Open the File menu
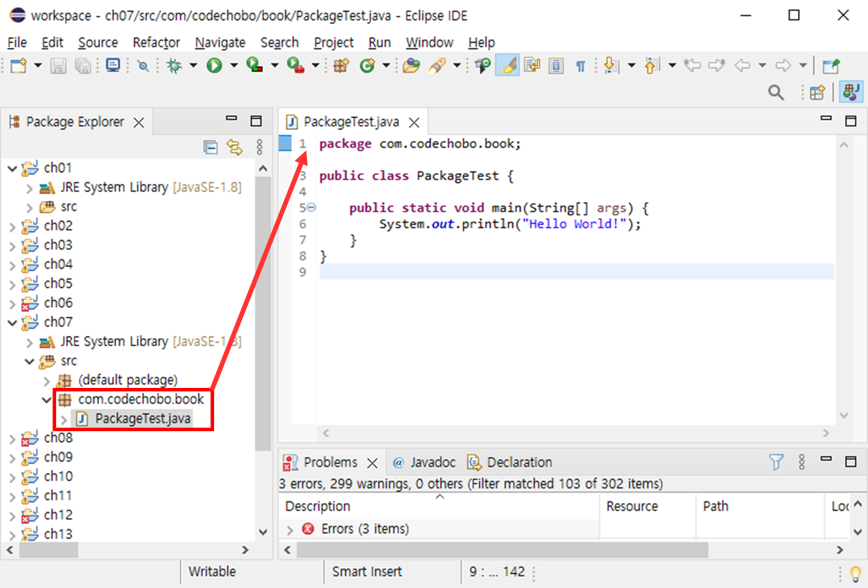Image resolution: width=868 pixels, height=588 pixels. click(17, 42)
